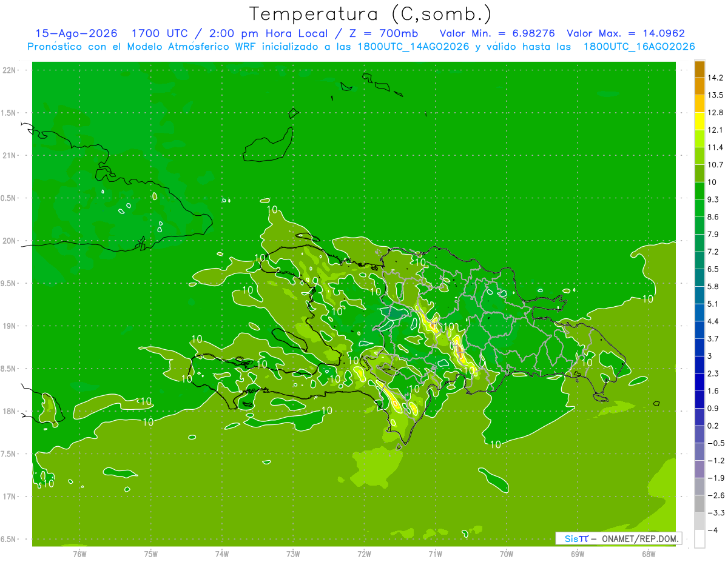Click the 7.2 colorbar label
Screen dimensions: 728x562
point(713,252)
